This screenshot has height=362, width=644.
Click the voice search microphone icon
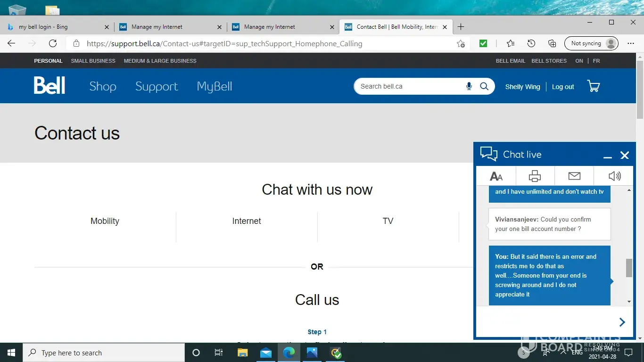coord(469,86)
